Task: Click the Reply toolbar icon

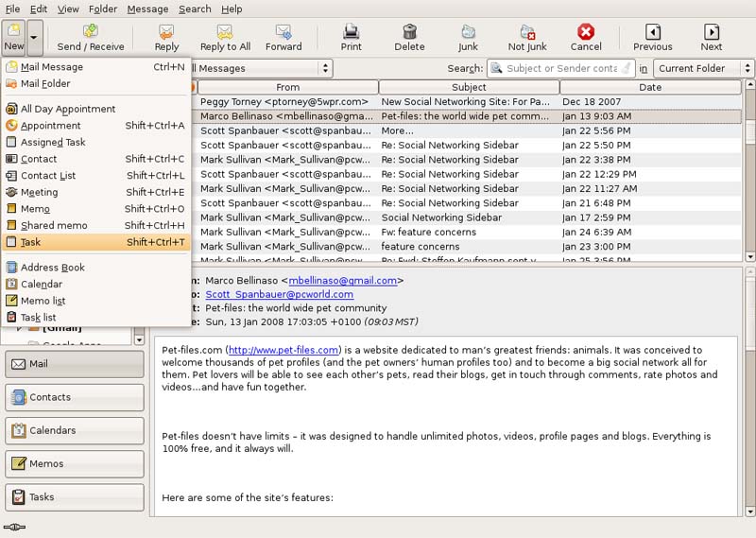Action: 166,37
